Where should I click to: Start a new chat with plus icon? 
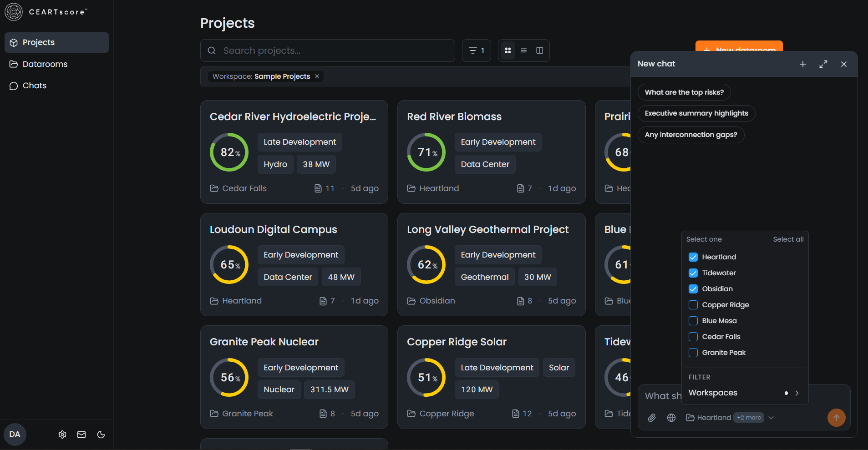[x=803, y=64]
